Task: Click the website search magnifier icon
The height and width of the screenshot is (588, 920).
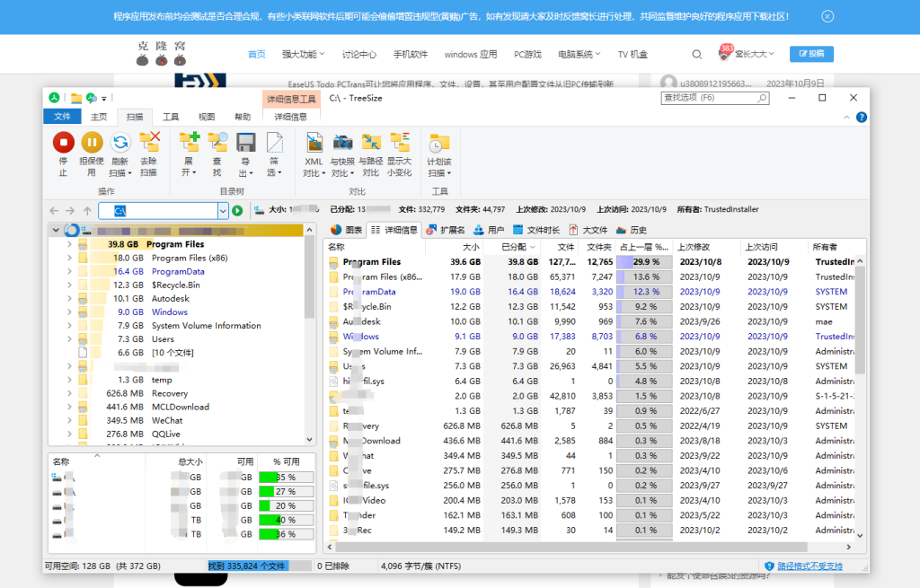Action: pos(696,54)
